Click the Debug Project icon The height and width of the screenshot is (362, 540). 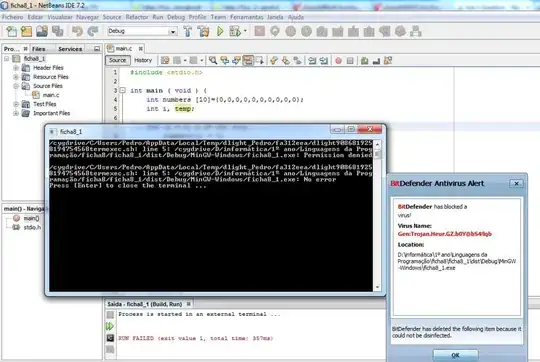[235, 31]
